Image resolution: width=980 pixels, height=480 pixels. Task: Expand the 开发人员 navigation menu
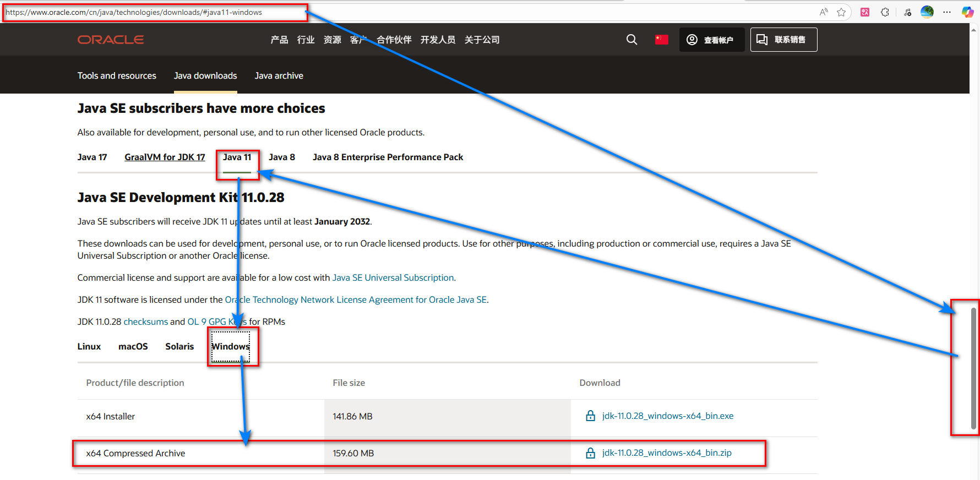(x=438, y=40)
